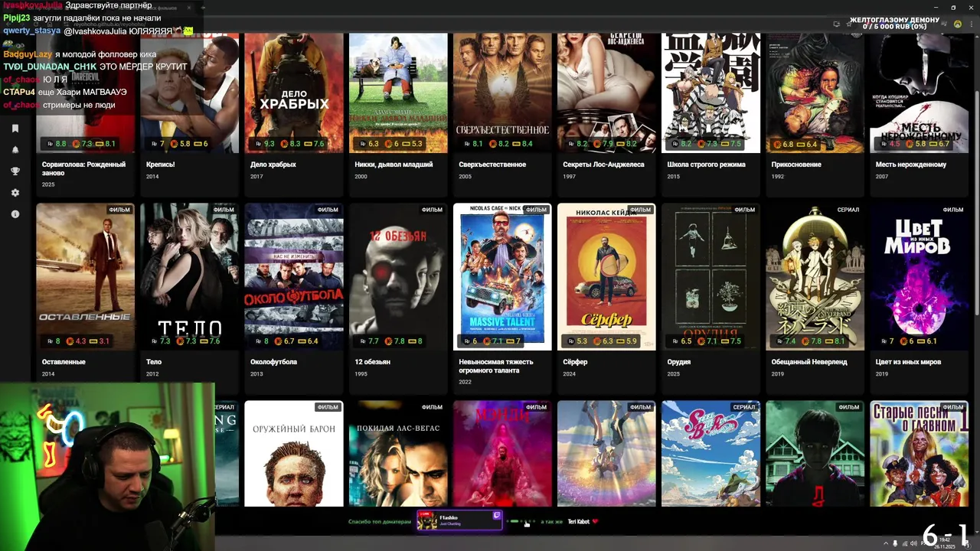Click the title Месть нерожденному
980x551 pixels.
(910, 165)
